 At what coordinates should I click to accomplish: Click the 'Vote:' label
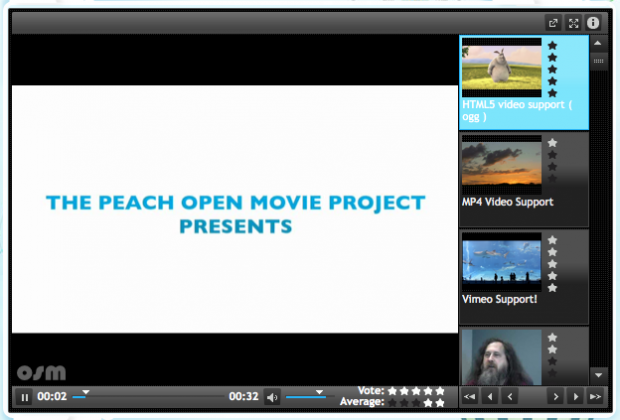pos(371,391)
